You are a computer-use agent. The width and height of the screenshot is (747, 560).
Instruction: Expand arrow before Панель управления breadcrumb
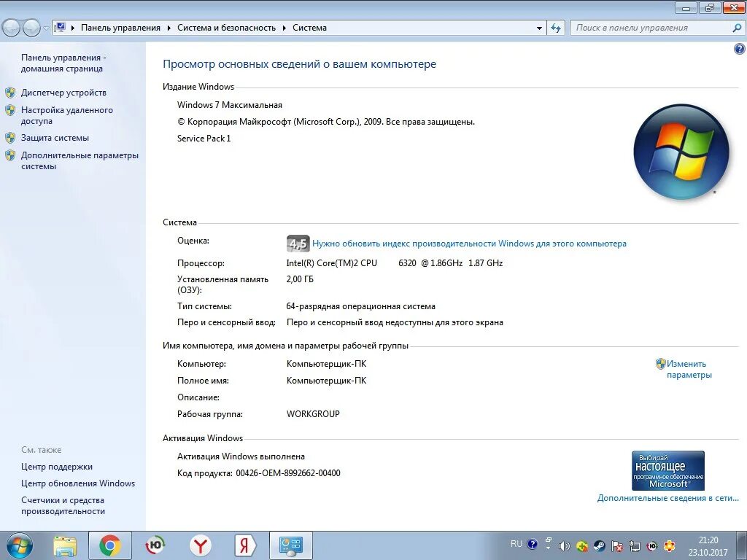click(73, 28)
